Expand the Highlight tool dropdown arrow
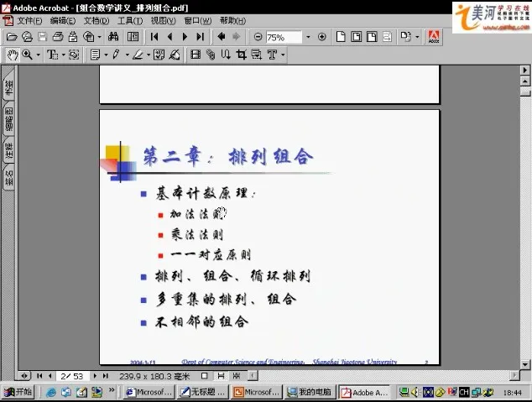 pyautogui.click(x=149, y=55)
